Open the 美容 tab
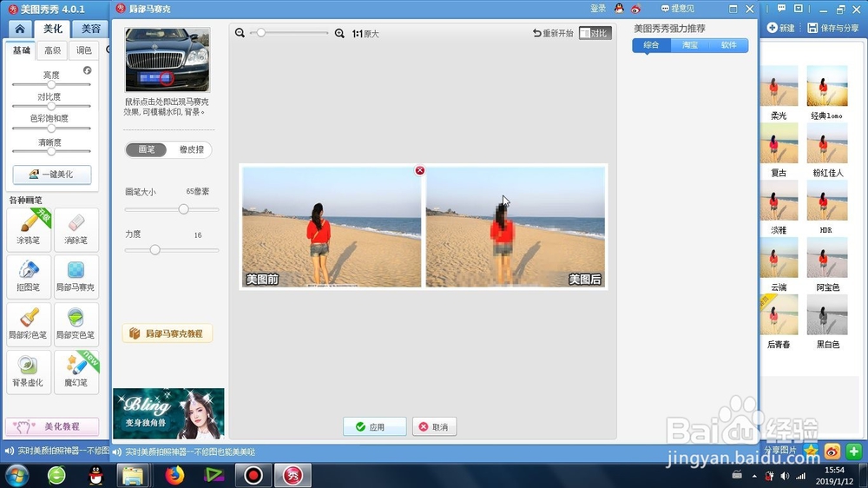The width and height of the screenshot is (868, 488). pos(91,29)
